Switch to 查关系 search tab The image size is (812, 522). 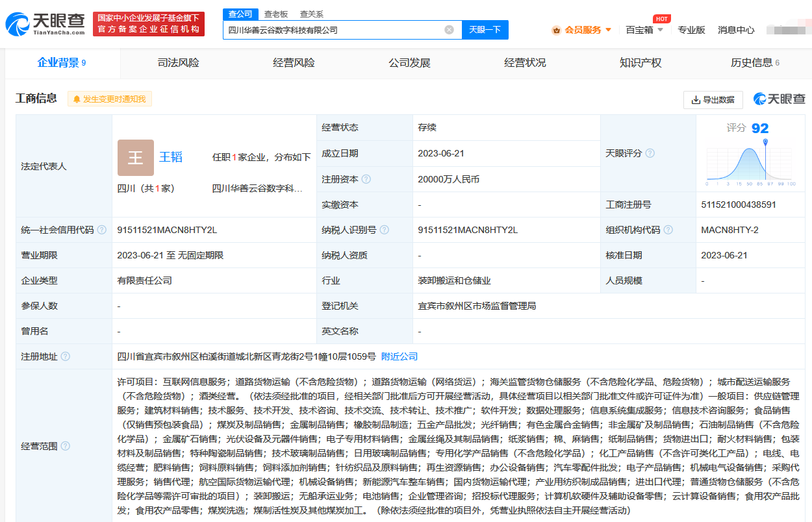point(311,14)
